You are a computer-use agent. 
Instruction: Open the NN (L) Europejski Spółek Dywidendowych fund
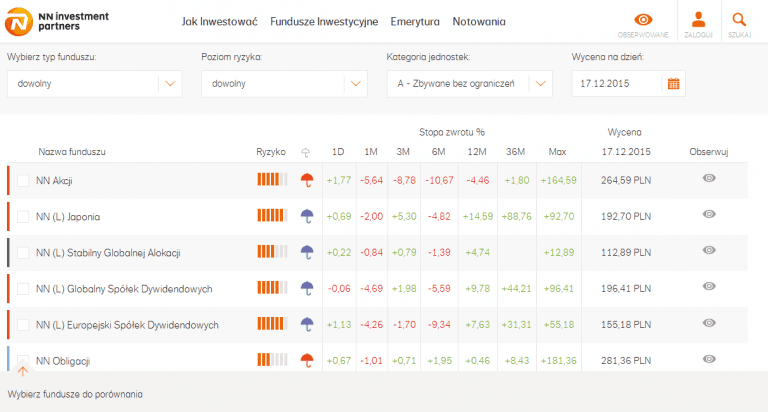(127, 325)
